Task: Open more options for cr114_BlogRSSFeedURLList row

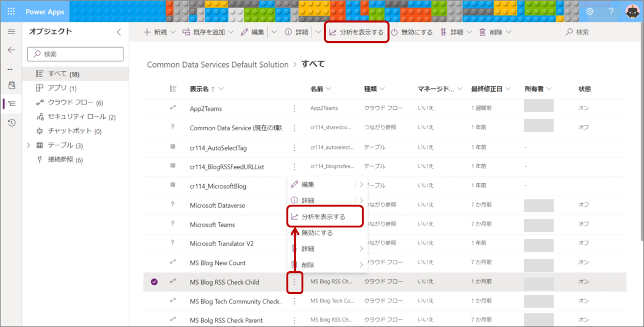Action: click(x=294, y=167)
